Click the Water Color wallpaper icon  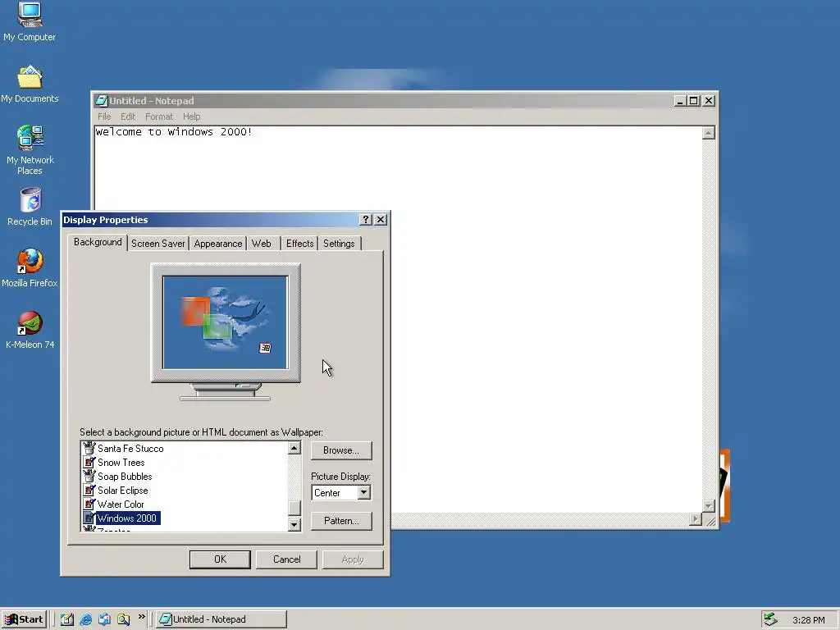click(x=89, y=504)
